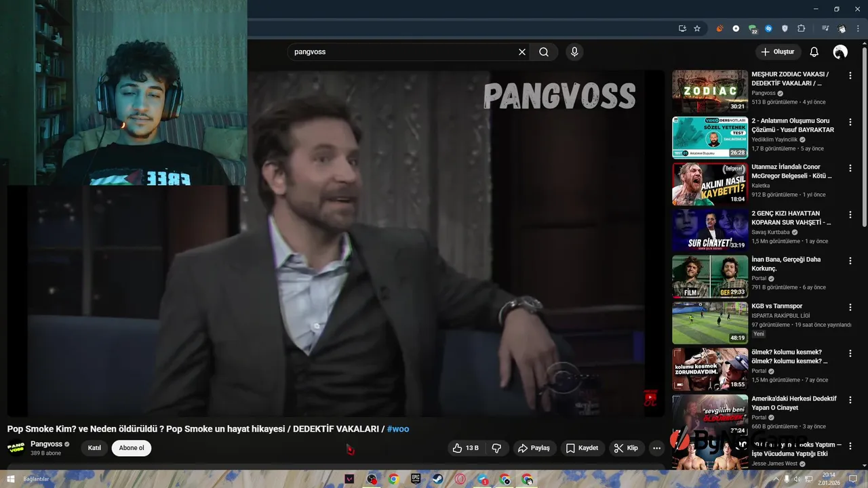This screenshot has width=868, height=488.
Task: Start voice search with microphone
Action: pyautogui.click(x=574, y=52)
